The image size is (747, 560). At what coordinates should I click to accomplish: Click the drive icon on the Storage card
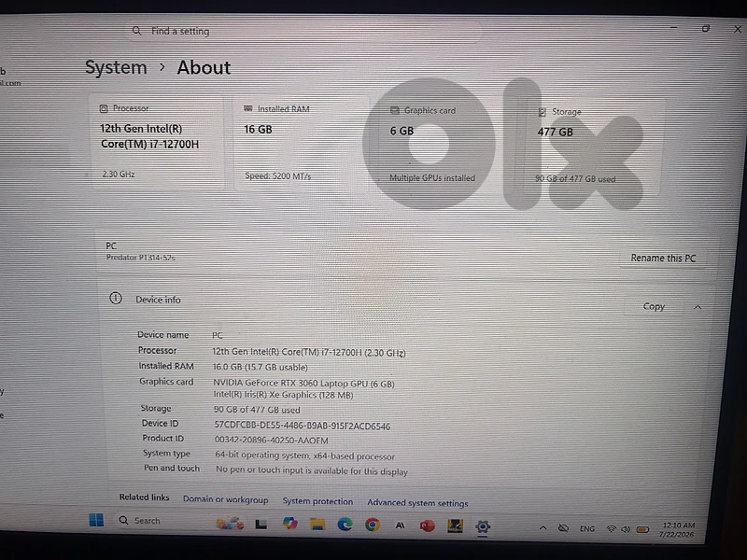click(542, 112)
